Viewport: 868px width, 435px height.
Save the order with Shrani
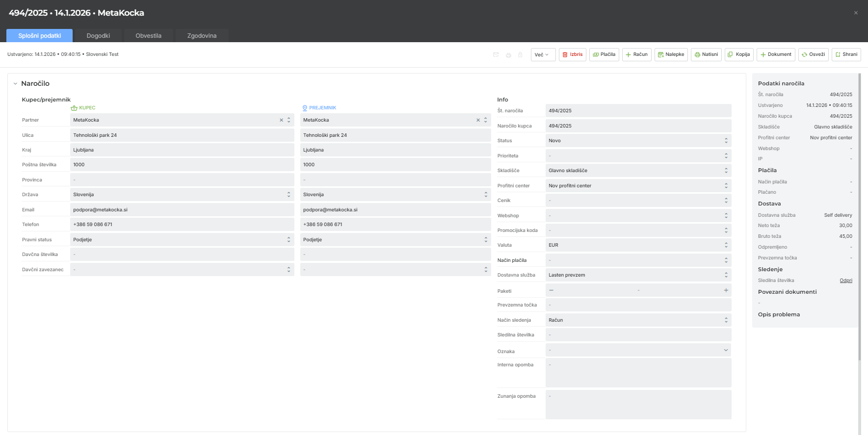pyautogui.click(x=846, y=54)
